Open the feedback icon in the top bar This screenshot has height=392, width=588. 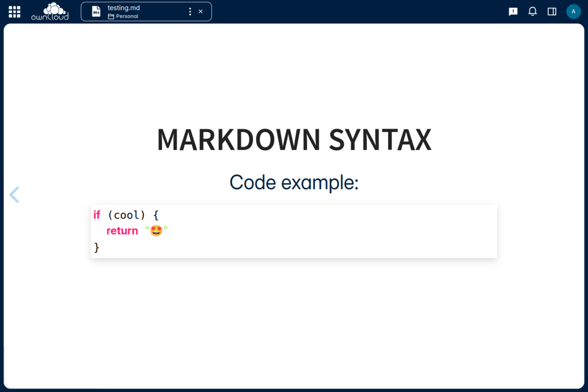click(x=513, y=12)
